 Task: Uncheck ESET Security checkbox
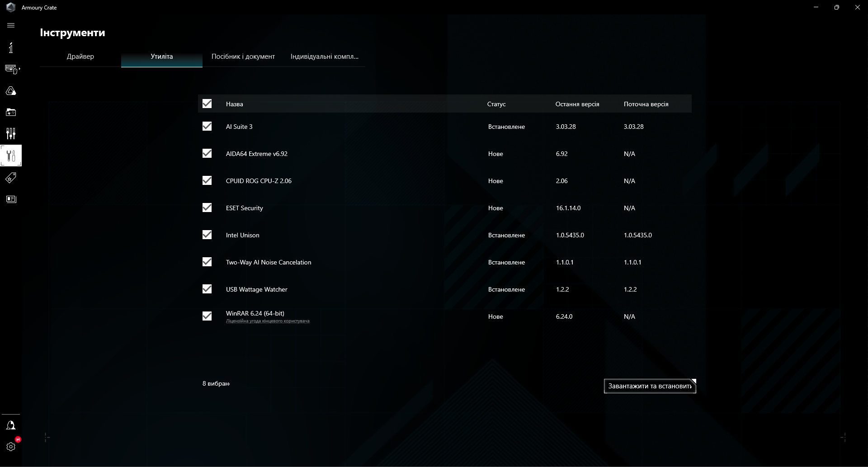click(x=207, y=208)
